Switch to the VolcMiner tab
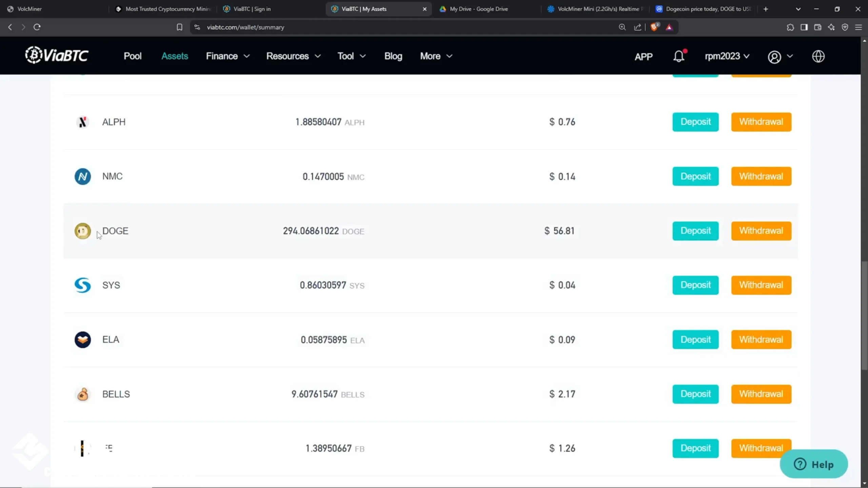The image size is (868, 488). pos(54,9)
